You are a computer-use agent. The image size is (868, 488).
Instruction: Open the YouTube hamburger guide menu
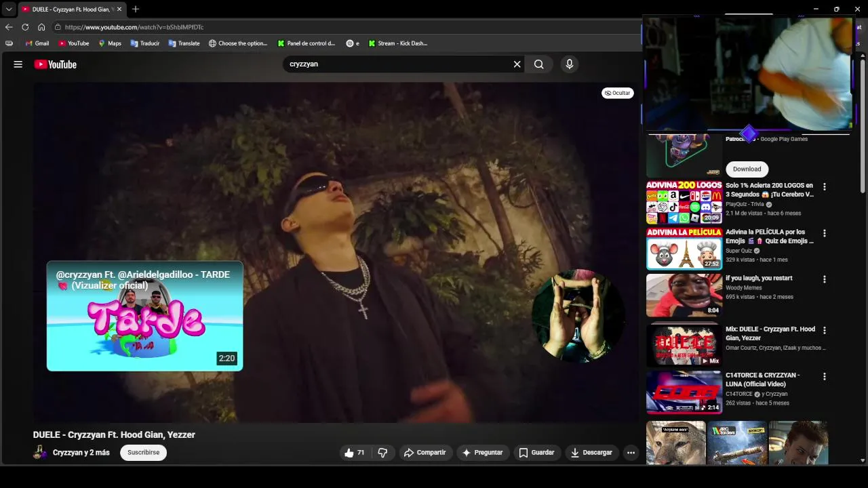point(18,64)
